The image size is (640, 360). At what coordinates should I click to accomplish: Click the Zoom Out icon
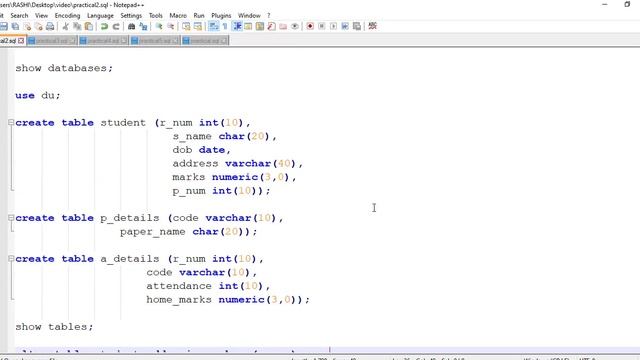click(171, 27)
